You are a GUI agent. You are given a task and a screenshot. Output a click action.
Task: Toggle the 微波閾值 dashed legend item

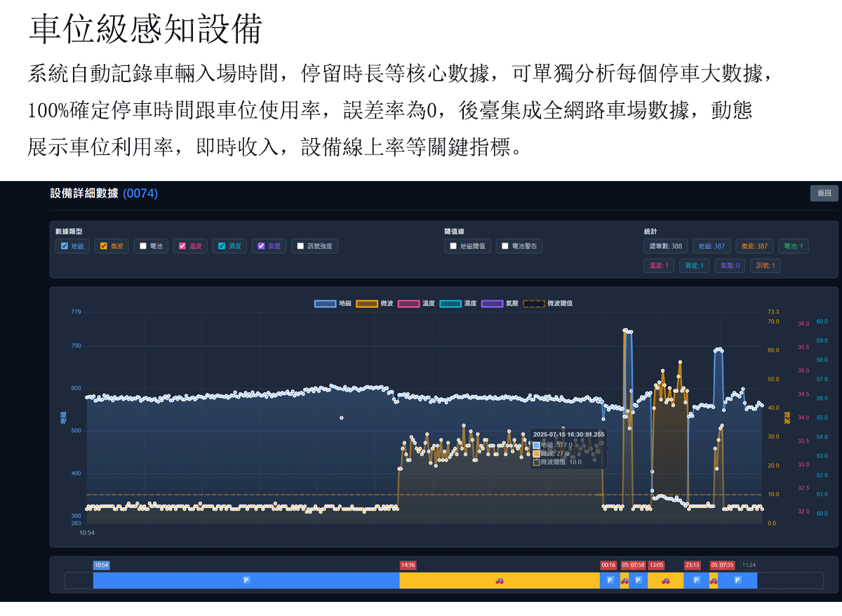click(x=534, y=304)
